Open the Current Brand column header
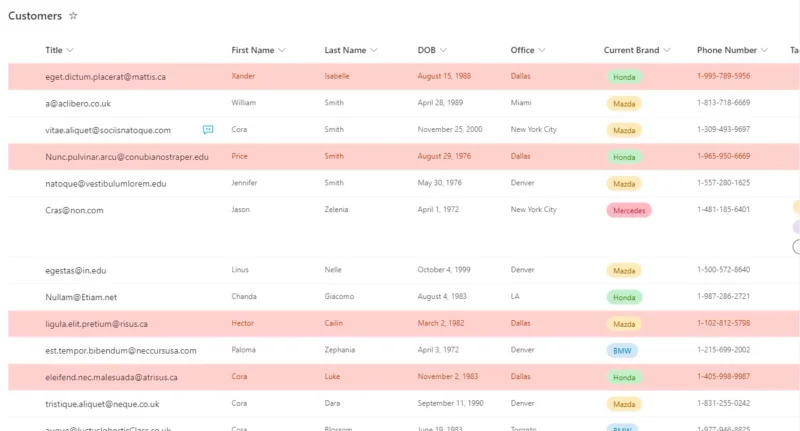800x431 pixels. pos(637,50)
